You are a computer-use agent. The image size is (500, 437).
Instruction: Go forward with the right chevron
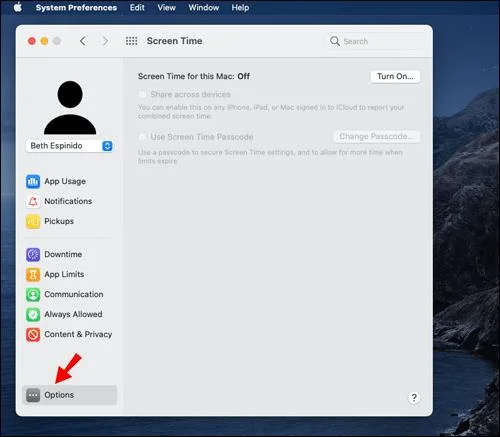pos(105,41)
